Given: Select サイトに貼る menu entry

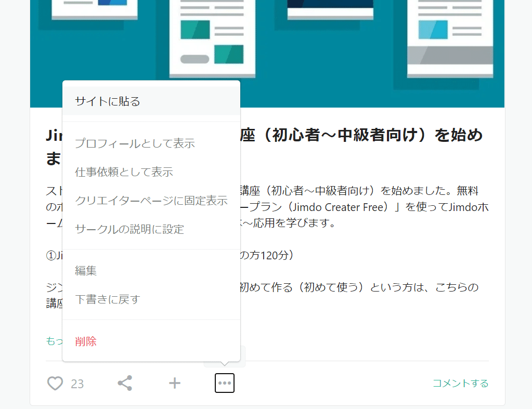Looking at the screenshot, I should 151,101.
